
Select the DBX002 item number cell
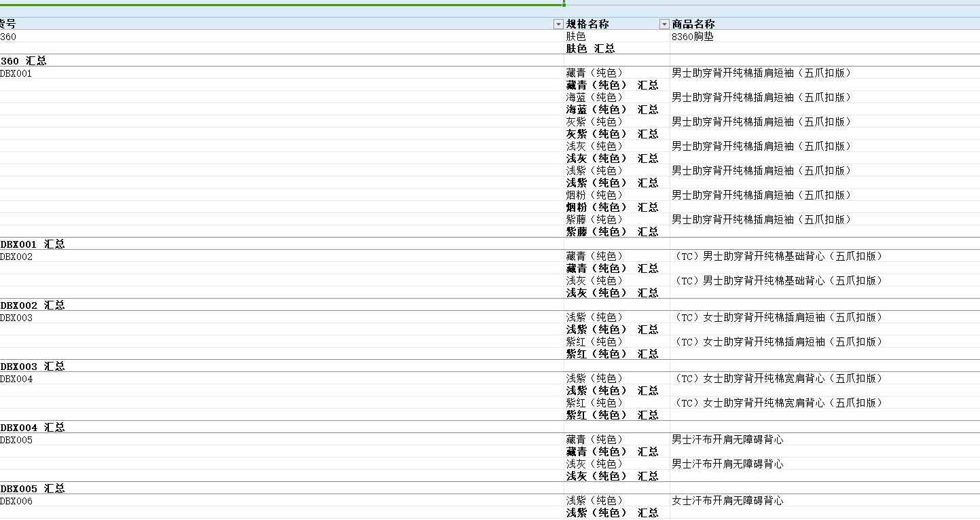tap(16, 257)
